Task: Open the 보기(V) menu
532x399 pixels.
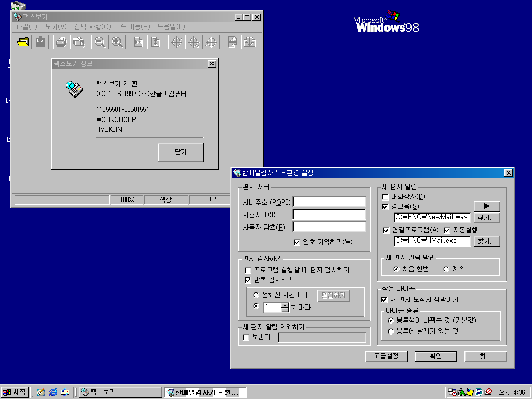Action: coord(56,26)
